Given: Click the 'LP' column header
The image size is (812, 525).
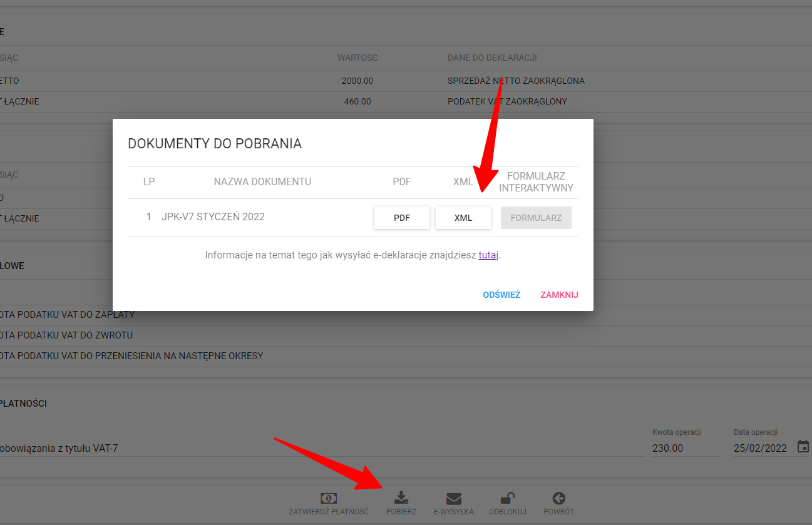Looking at the screenshot, I should pos(149,182).
